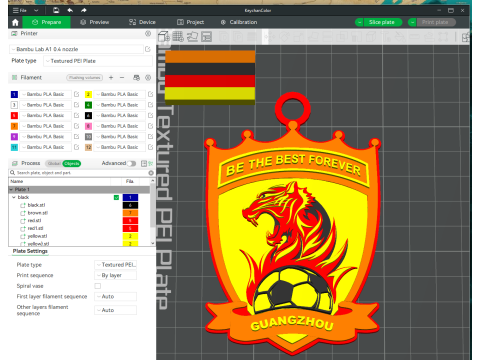Image resolution: width=480 pixels, height=360 pixels.
Task: Select brown.stl part in list
Action: pyautogui.click(x=38, y=213)
